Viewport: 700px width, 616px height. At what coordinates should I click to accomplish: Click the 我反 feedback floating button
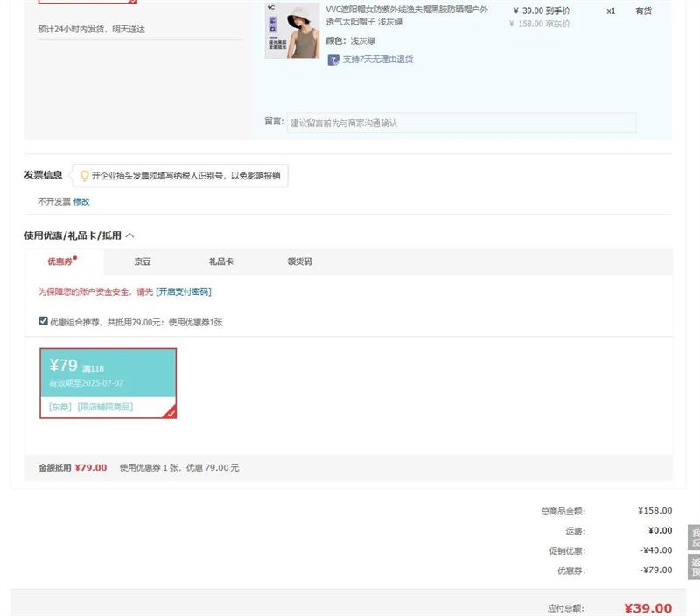(694, 537)
